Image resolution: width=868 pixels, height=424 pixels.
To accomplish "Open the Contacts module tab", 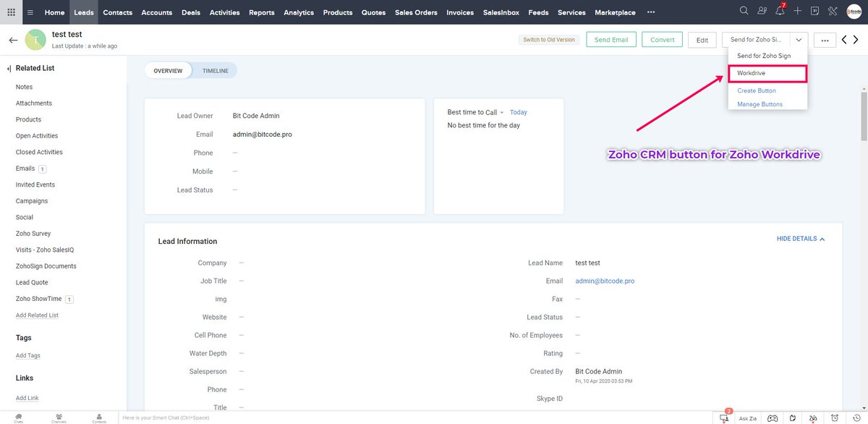I will 117,12.
